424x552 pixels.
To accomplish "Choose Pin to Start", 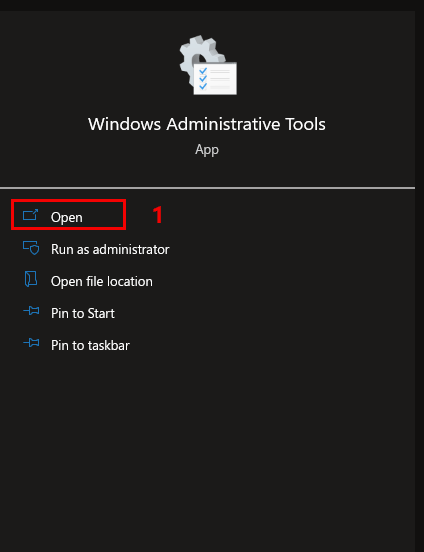I will (83, 313).
